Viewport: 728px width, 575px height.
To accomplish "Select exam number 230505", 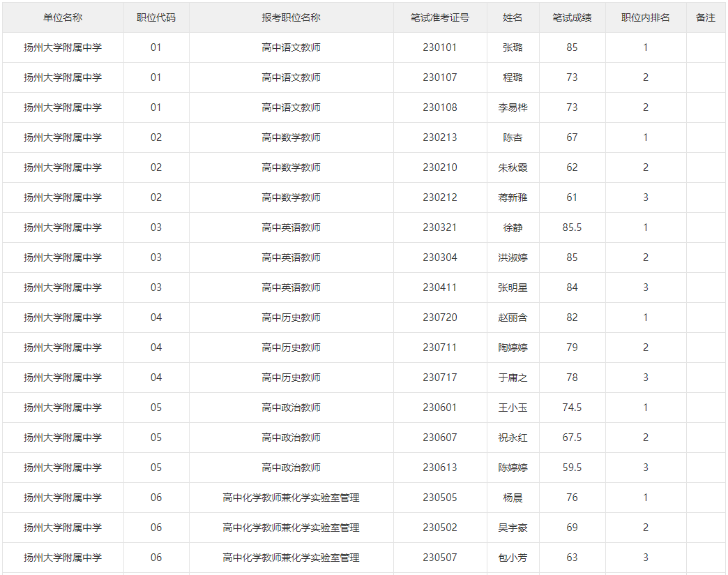I will click(440, 498).
